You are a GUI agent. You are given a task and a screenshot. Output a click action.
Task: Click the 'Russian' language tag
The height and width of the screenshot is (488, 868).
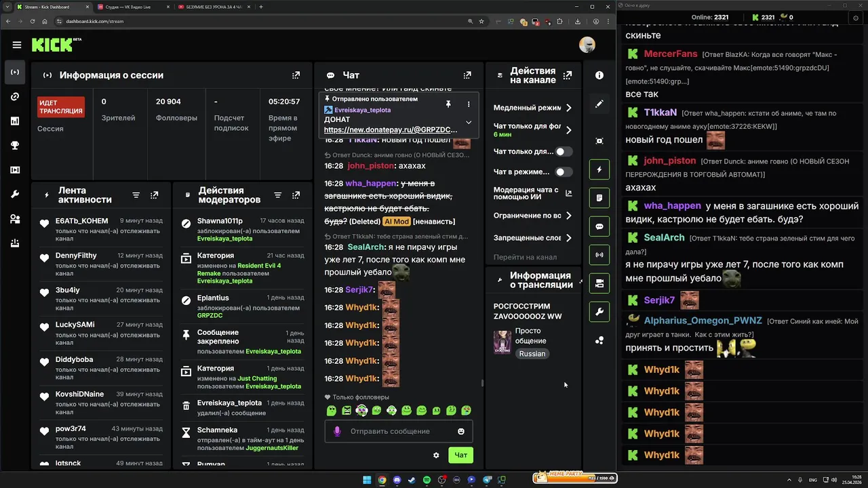click(532, 354)
